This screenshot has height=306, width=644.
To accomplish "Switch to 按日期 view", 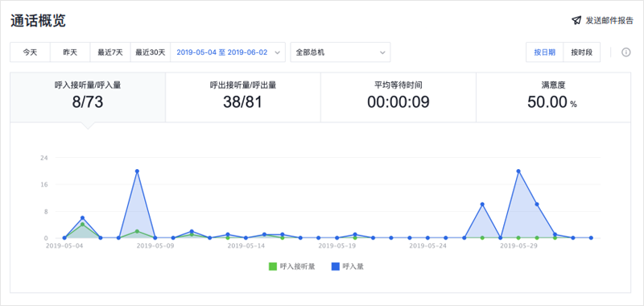I will click(x=545, y=52).
